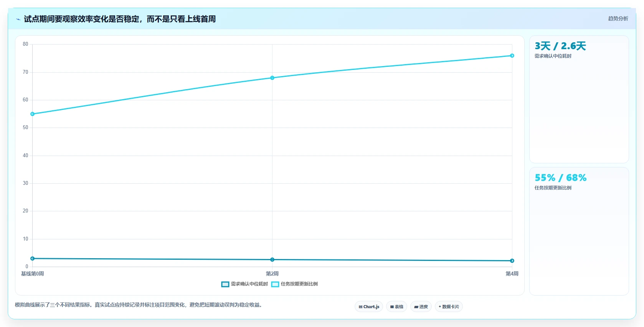This screenshot has width=644, height=327.
Task: Click the 基线第0周 x-axis label
Action: pyautogui.click(x=32, y=274)
